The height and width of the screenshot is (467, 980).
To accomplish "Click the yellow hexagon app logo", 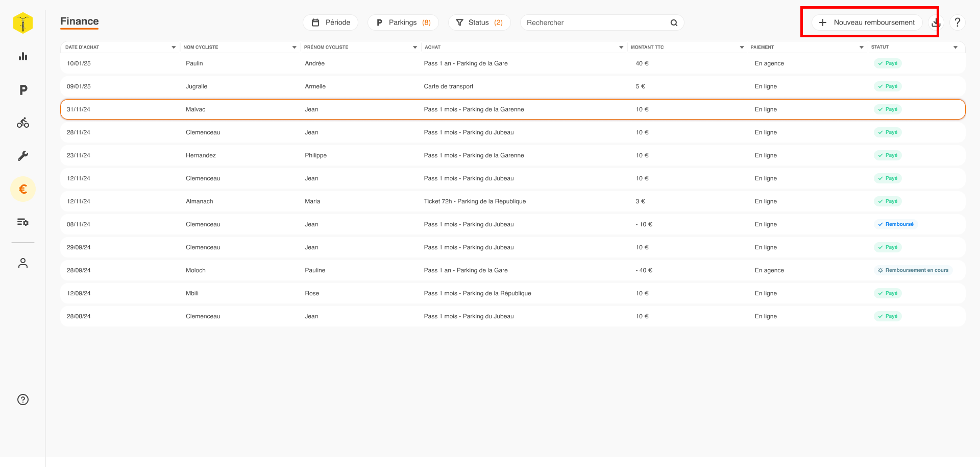I will [23, 23].
